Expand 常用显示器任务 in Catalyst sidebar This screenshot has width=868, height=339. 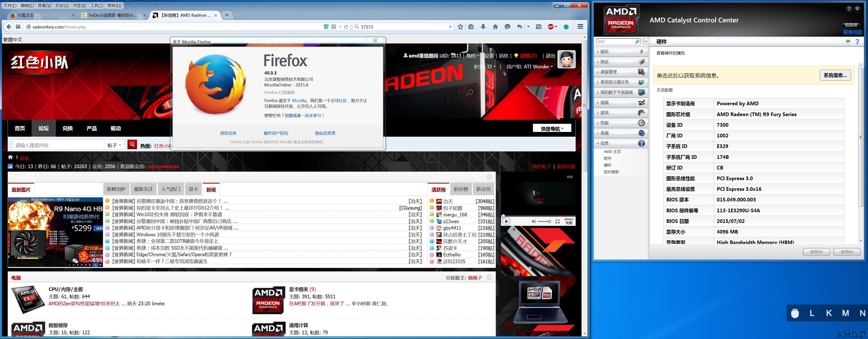click(x=621, y=82)
